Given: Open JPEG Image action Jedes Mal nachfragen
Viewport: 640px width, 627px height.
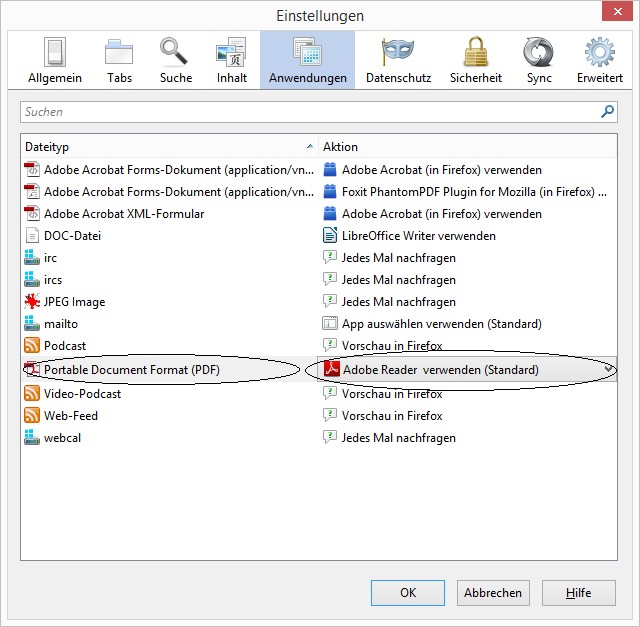Looking at the screenshot, I should point(468,302).
